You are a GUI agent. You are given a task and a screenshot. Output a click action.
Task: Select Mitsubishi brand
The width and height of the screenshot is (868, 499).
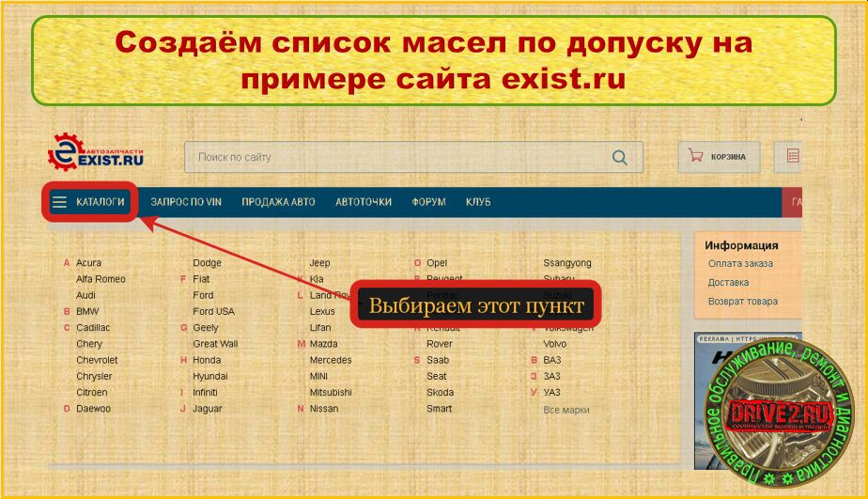click(x=331, y=392)
